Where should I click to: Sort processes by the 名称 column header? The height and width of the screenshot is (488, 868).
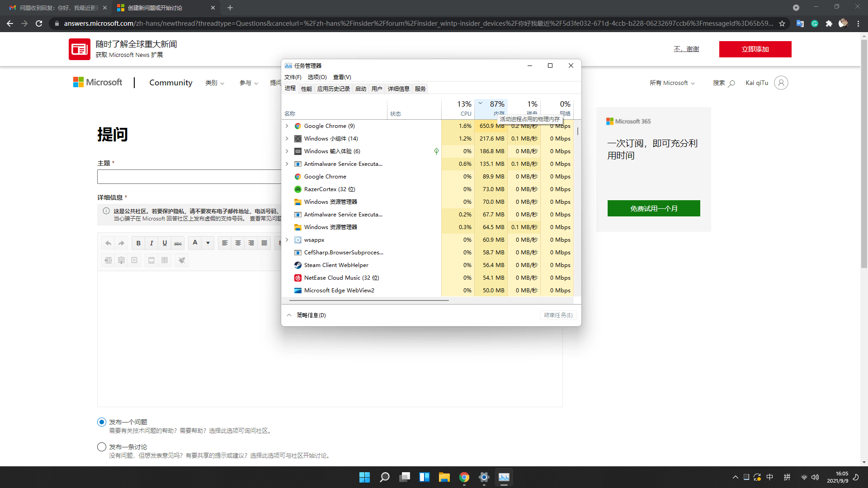click(x=335, y=109)
